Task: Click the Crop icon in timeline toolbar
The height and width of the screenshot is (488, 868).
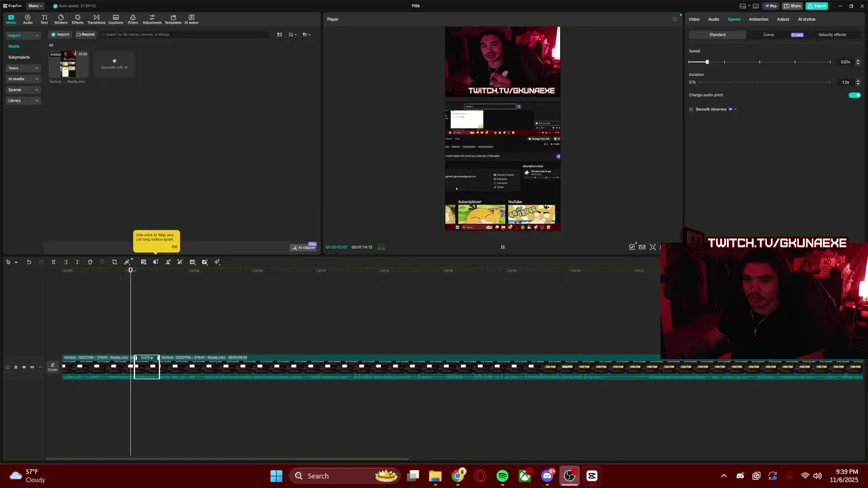Action: tap(115, 262)
